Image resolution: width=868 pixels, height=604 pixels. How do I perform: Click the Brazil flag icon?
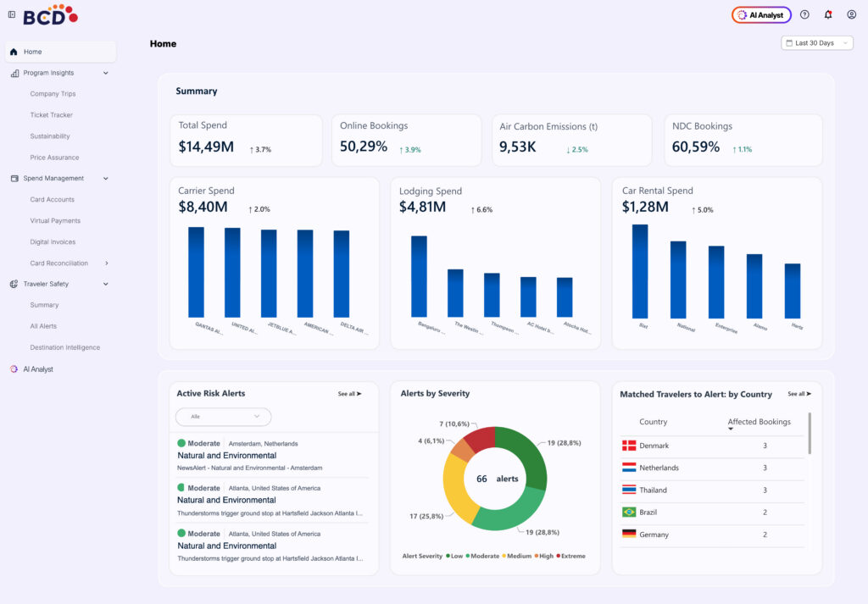629,513
